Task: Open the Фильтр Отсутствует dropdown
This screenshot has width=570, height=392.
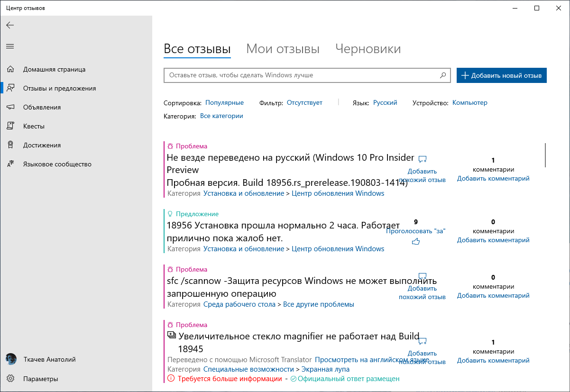Action: click(x=304, y=102)
